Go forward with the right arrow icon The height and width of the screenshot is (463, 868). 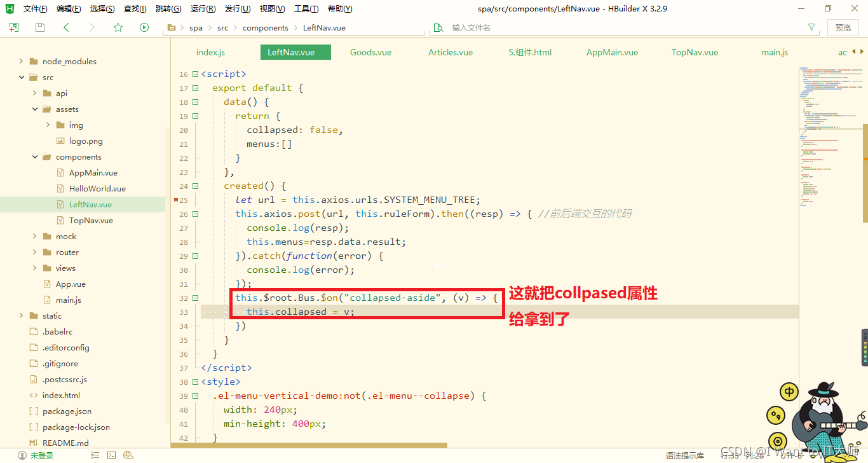point(92,27)
